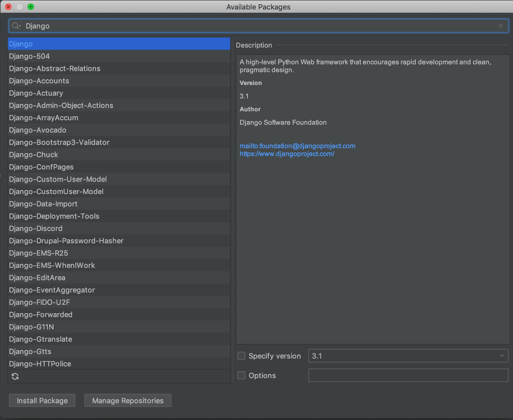
Task: Open the version 3.1 dropdown
Action: pos(408,356)
